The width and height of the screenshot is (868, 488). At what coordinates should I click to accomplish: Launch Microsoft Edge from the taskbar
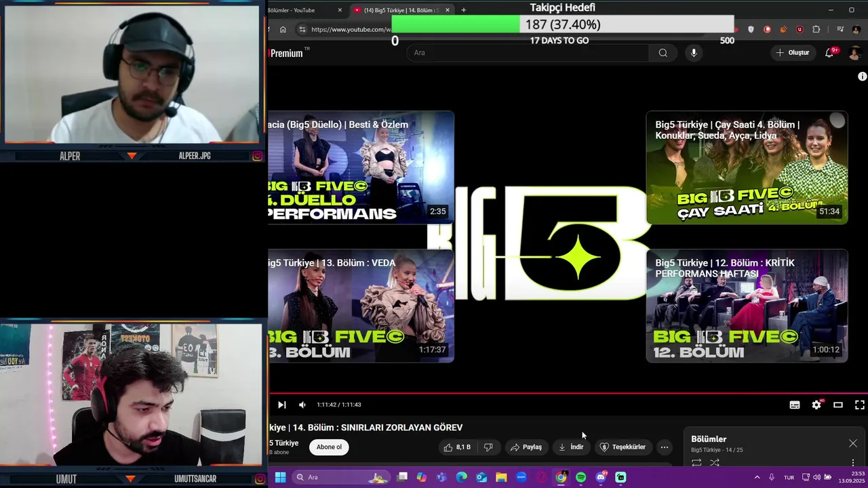click(462, 477)
